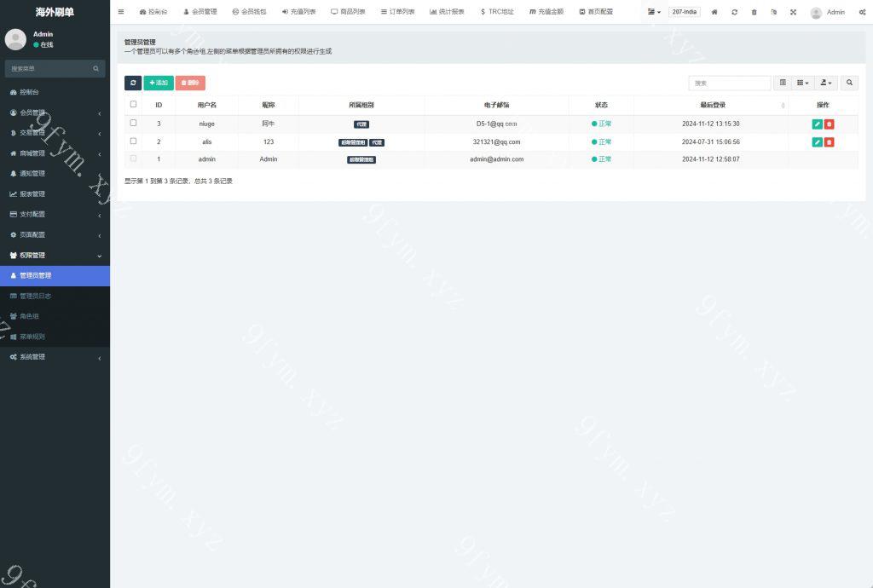
Task: Open 控制台 in the sidebar
Action: (x=55, y=92)
